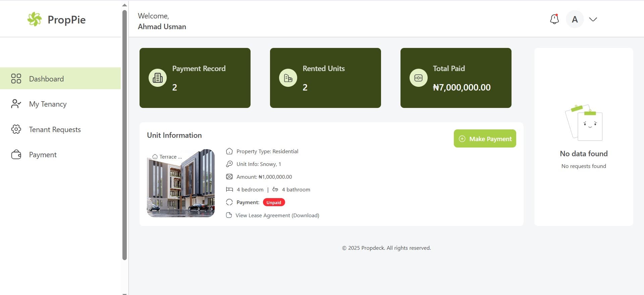Click the Property Type house icon

click(229, 151)
